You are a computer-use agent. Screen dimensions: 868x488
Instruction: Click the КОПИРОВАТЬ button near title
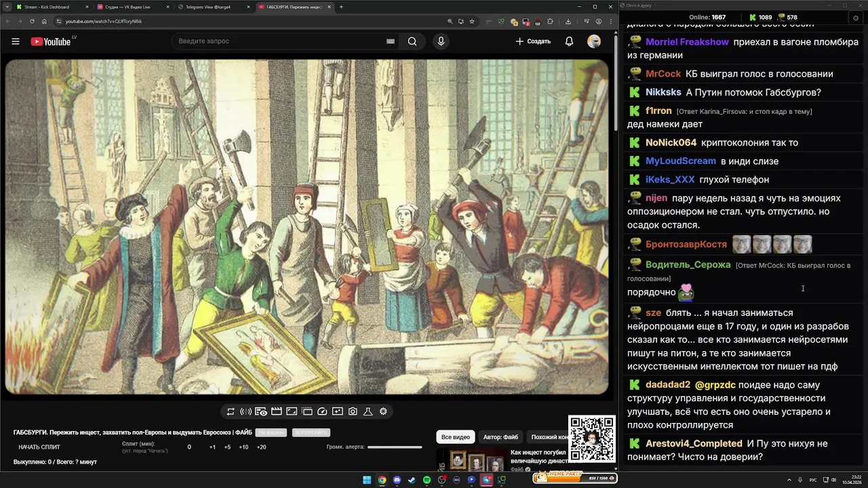pos(311,432)
